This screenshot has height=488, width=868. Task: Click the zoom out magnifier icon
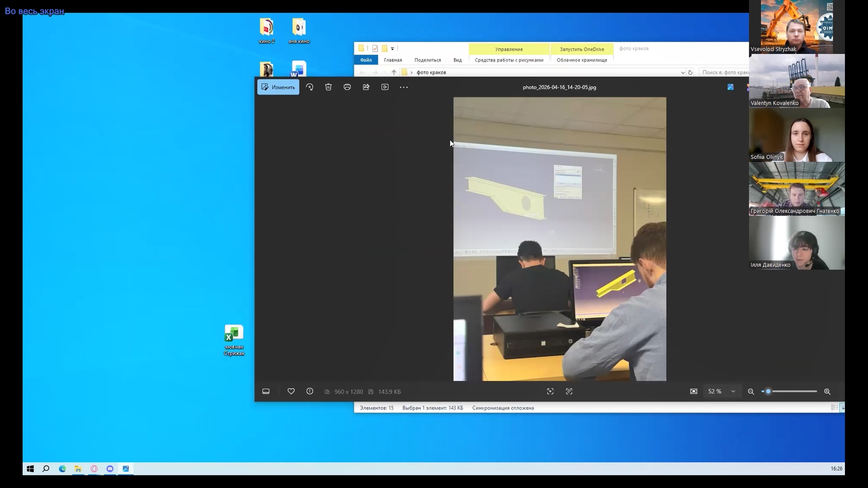pyautogui.click(x=751, y=392)
